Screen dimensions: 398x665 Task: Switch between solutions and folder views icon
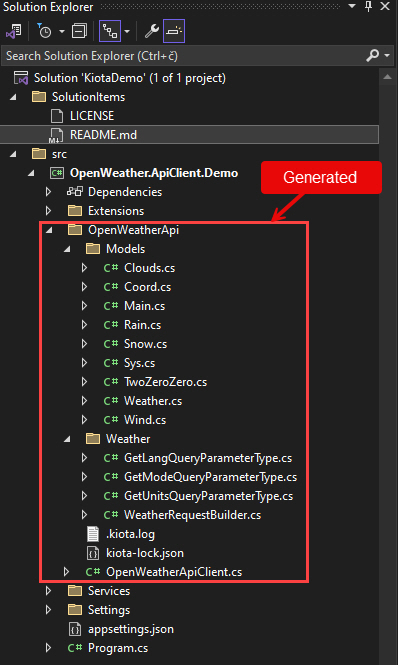[x=14, y=31]
